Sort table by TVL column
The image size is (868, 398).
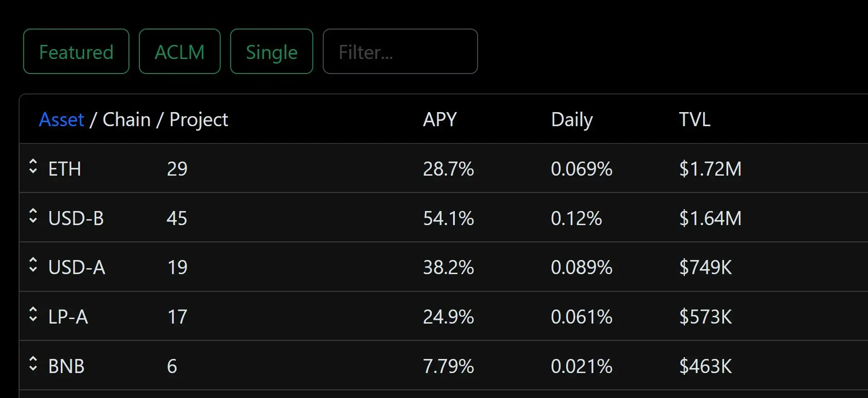click(x=695, y=120)
